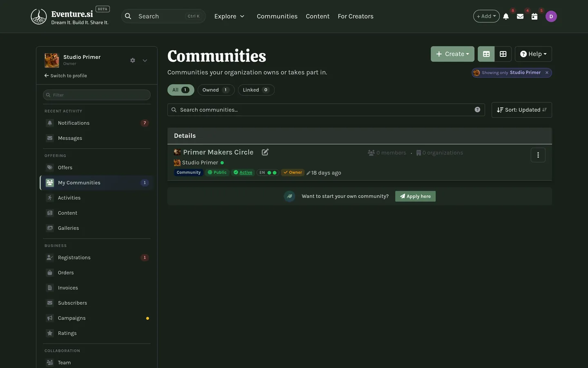Open Primer Makers Circle three-dot menu

[538, 155]
